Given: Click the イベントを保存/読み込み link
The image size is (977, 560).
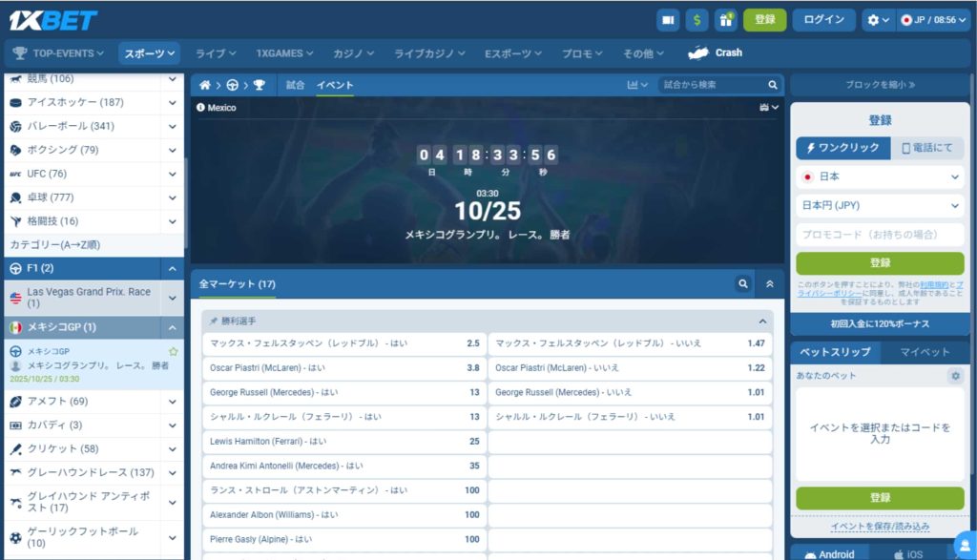Looking at the screenshot, I should tap(880, 527).
